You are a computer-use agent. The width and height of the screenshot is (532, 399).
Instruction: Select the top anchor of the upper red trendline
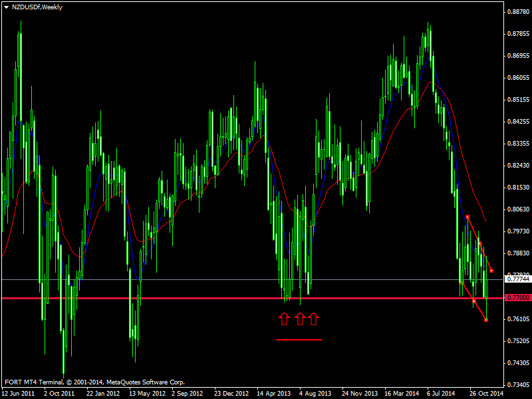click(467, 217)
